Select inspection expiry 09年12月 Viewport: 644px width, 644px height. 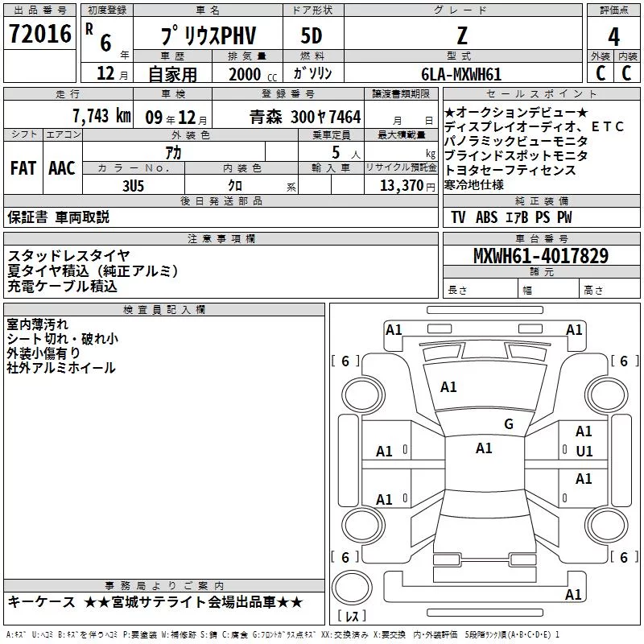point(176,118)
